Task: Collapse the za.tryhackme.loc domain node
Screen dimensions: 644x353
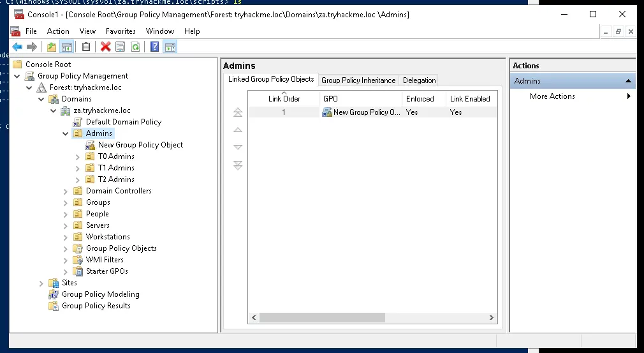Action: (54, 110)
